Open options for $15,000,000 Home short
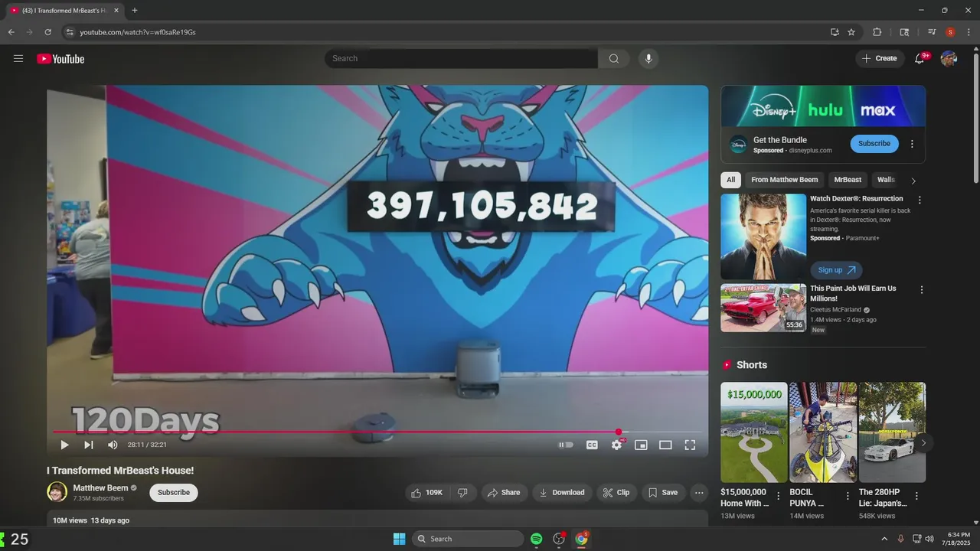 [x=779, y=497]
